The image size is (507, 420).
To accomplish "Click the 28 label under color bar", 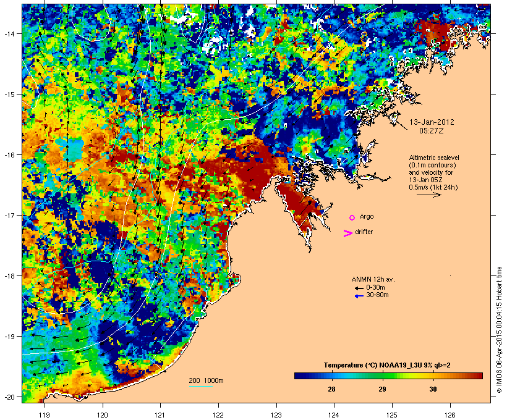I will point(331,389).
